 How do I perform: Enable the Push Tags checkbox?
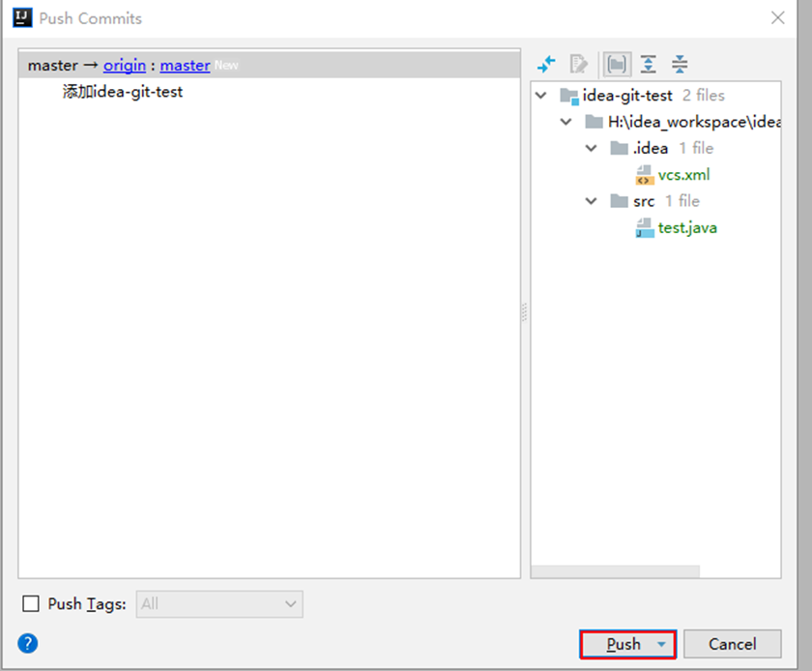(x=31, y=603)
